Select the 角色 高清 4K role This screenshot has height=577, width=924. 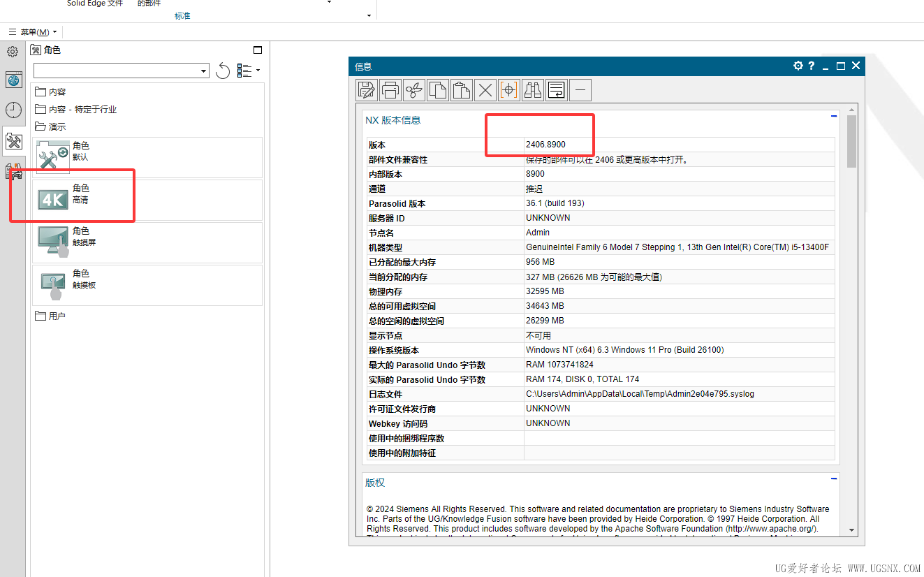(x=147, y=200)
